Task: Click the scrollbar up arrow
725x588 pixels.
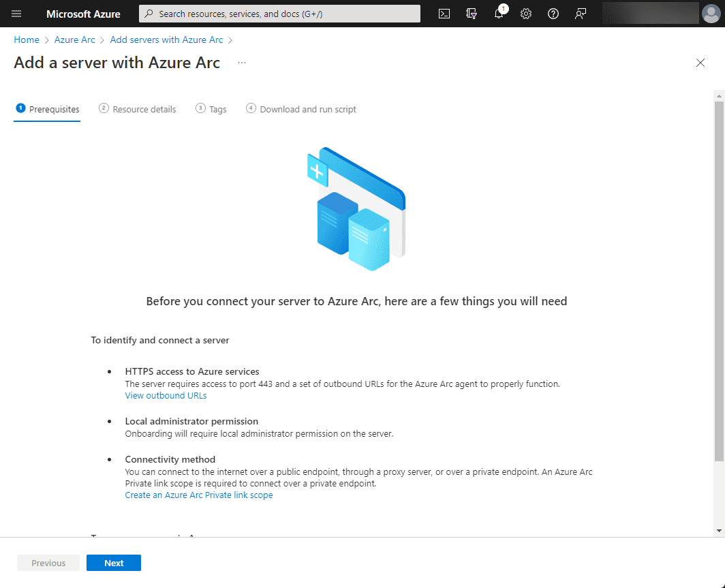Action: 719,95
